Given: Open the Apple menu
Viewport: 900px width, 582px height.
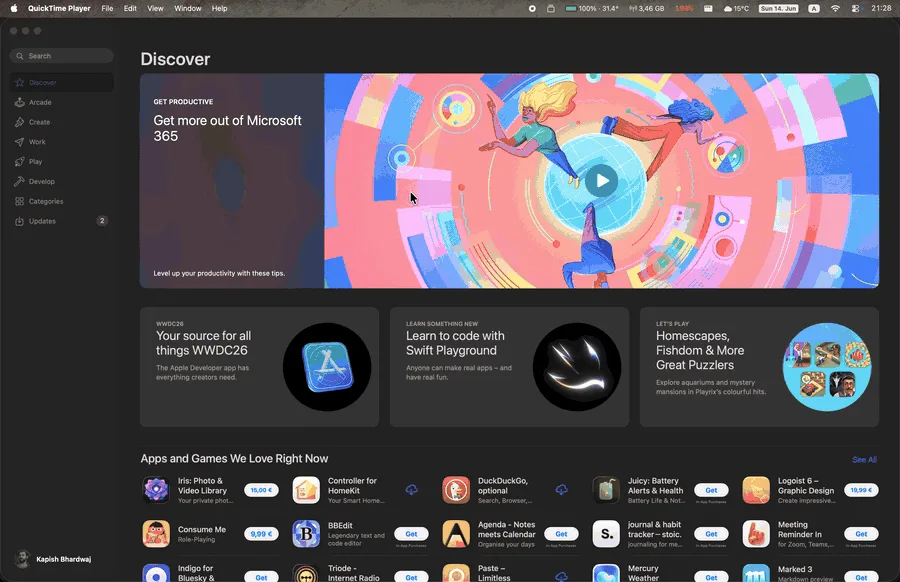Looking at the screenshot, I should click(x=14, y=9).
